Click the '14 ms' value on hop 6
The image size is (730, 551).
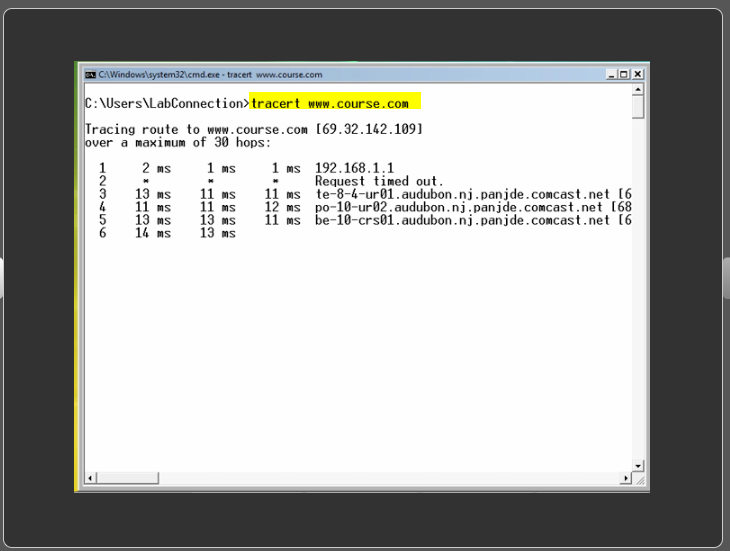153,233
